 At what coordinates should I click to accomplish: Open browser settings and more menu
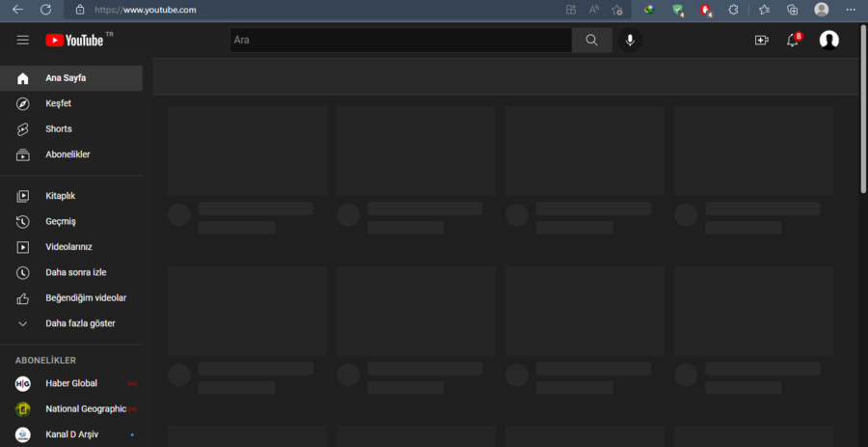(851, 10)
